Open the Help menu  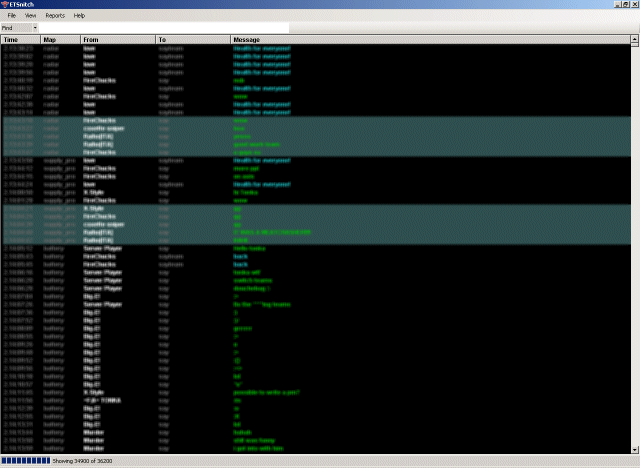(x=79, y=16)
